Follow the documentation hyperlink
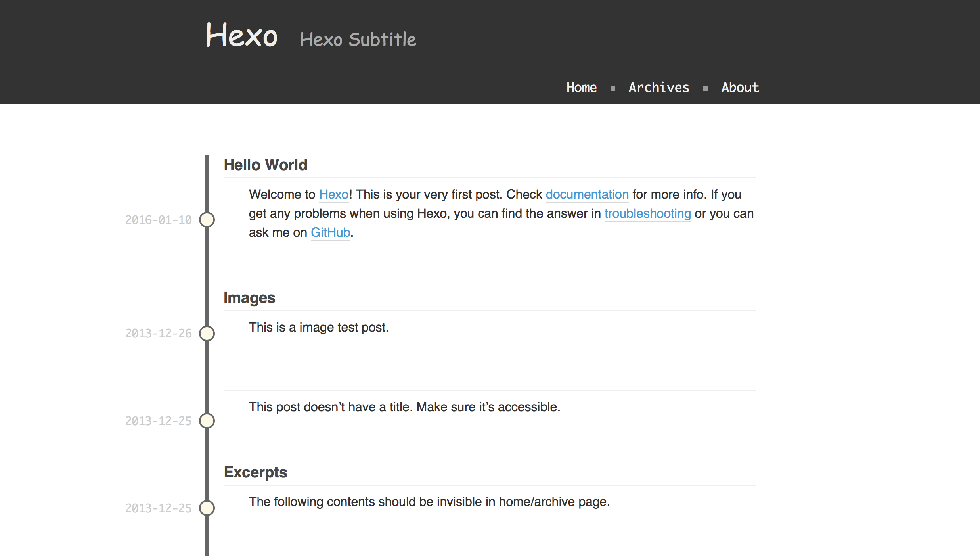 (x=587, y=194)
